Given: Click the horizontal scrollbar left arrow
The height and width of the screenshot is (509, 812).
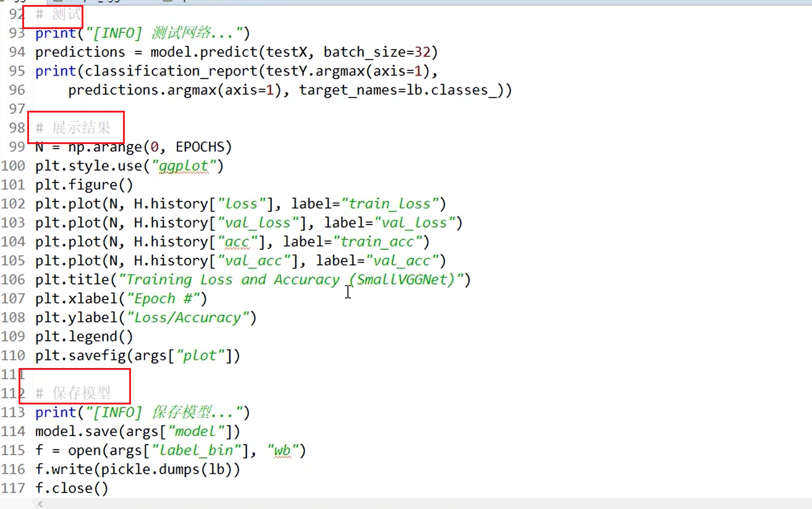Looking at the screenshot, I should pos(41,504).
